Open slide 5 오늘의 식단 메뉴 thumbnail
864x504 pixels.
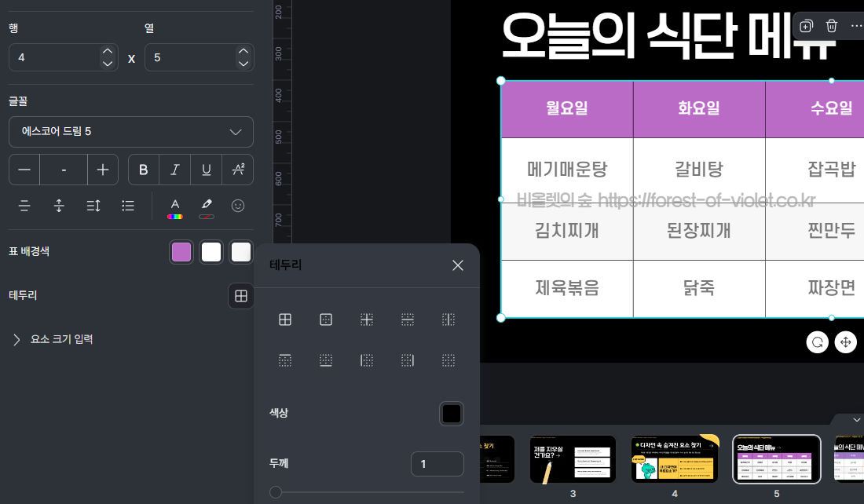[776, 458]
